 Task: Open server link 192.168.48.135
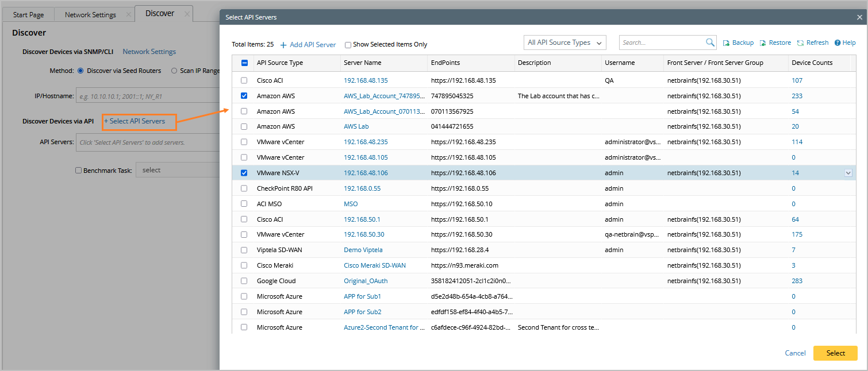[x=366, y=80]
